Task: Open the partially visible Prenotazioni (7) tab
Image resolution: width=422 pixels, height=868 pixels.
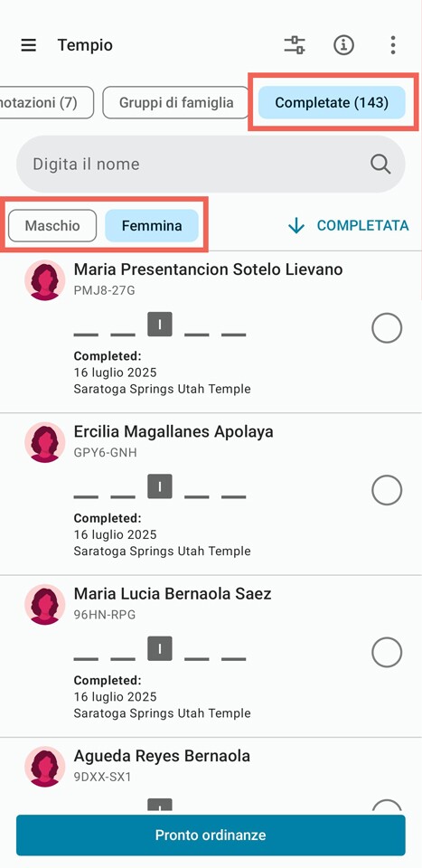Action: [x=44, y=102]
